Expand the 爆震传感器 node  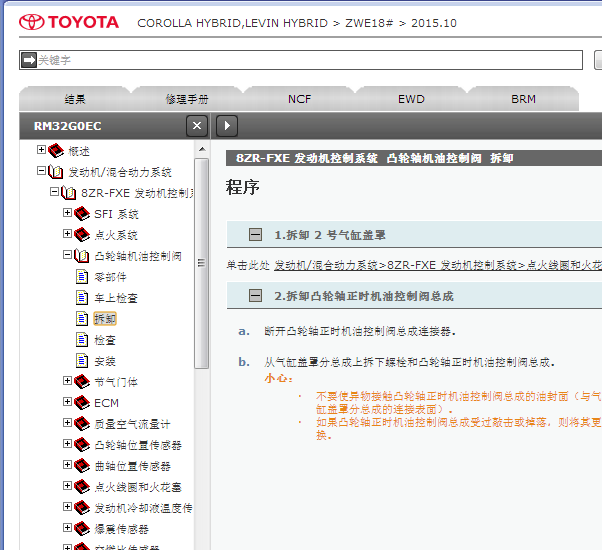point(68,528)
